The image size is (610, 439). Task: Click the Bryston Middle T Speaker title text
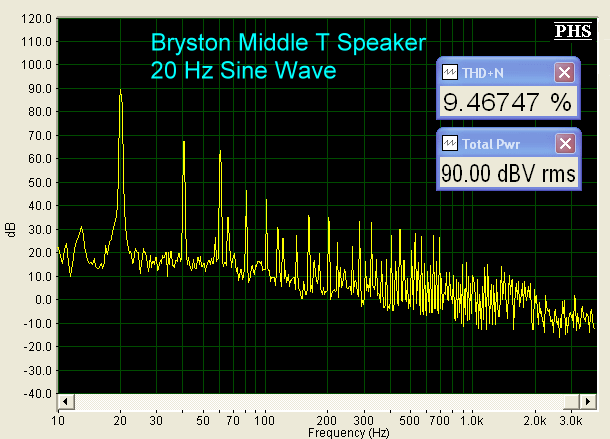point(289,43)
